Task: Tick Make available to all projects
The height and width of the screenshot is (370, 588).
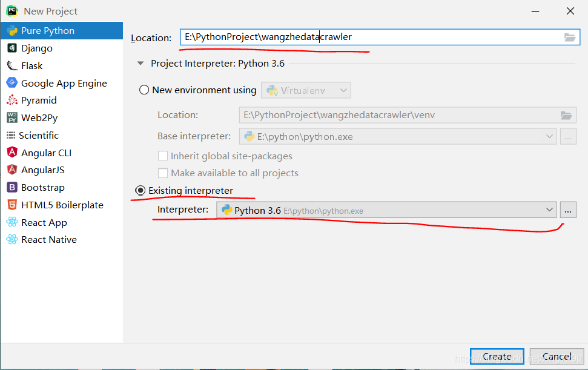Action: (x=163, y=173)
